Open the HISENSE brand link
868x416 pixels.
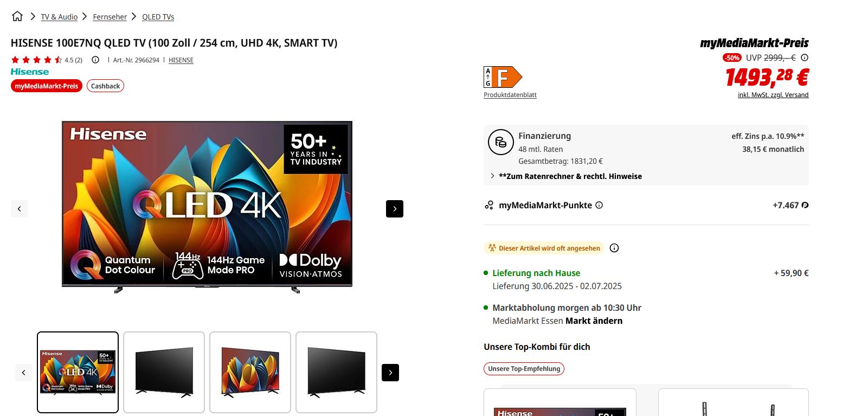point(181,60)
